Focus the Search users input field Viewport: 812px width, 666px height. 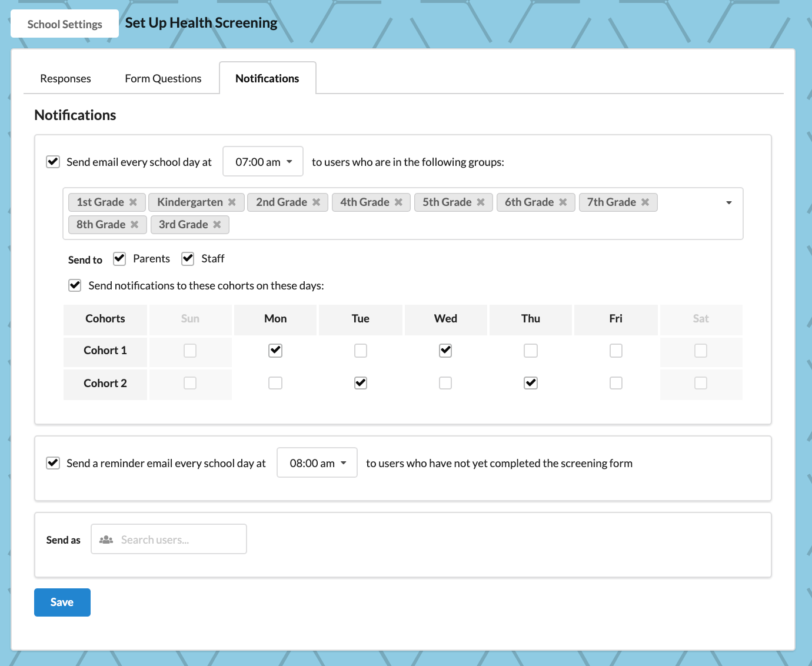(x=169, y=539)
